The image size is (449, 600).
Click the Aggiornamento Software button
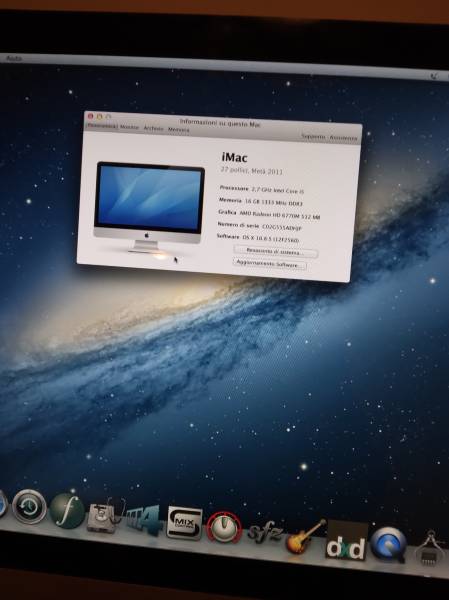click(270, 264)
